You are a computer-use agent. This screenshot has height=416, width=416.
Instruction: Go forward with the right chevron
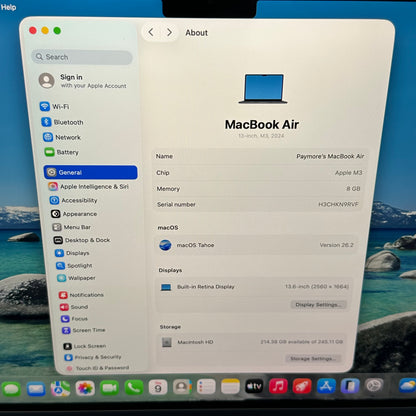pos(169,32)
